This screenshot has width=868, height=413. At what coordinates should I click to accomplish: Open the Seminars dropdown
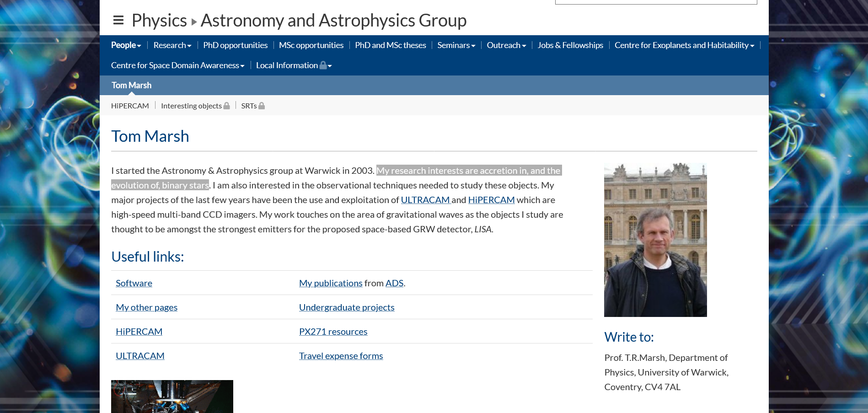tap(456, 45)
